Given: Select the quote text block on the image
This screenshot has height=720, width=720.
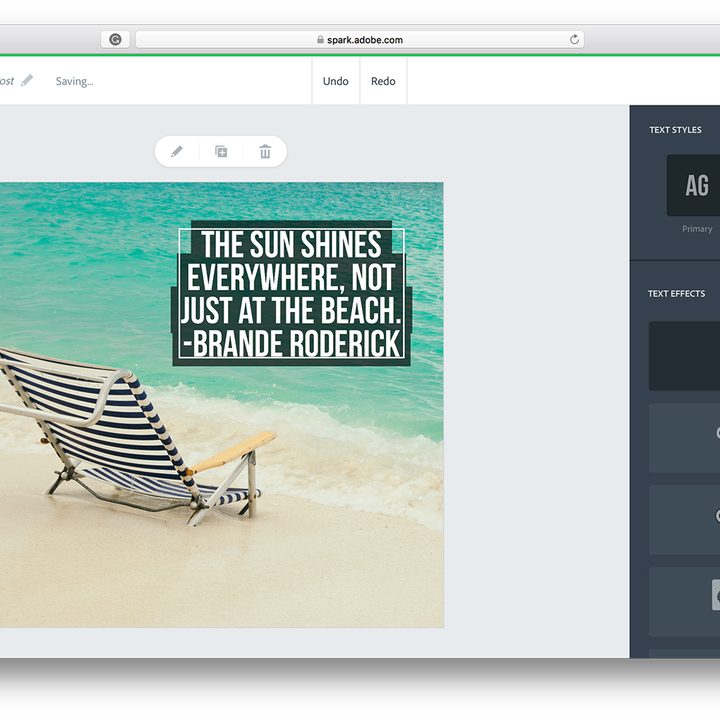Looking at the screenshot, I should (x=291, y=293).
